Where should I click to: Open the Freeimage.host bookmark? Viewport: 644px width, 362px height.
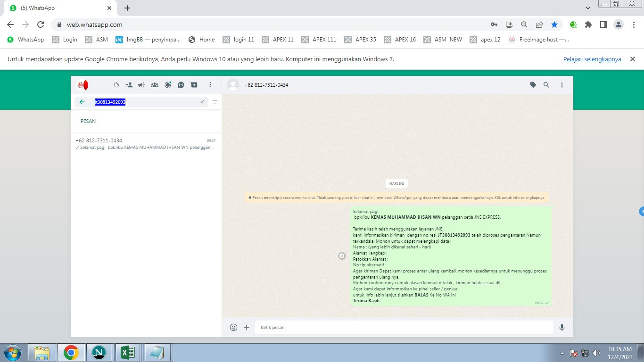click(x=539, y=40)
